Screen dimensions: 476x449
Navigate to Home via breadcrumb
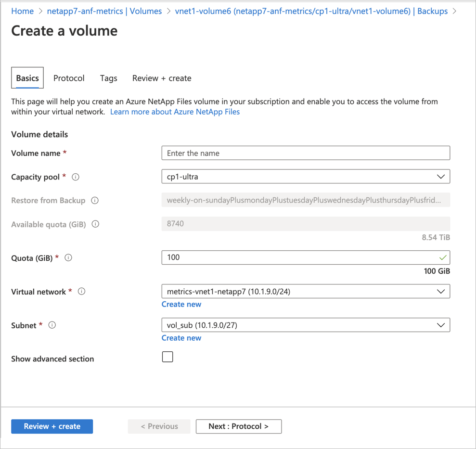(22, 11)
